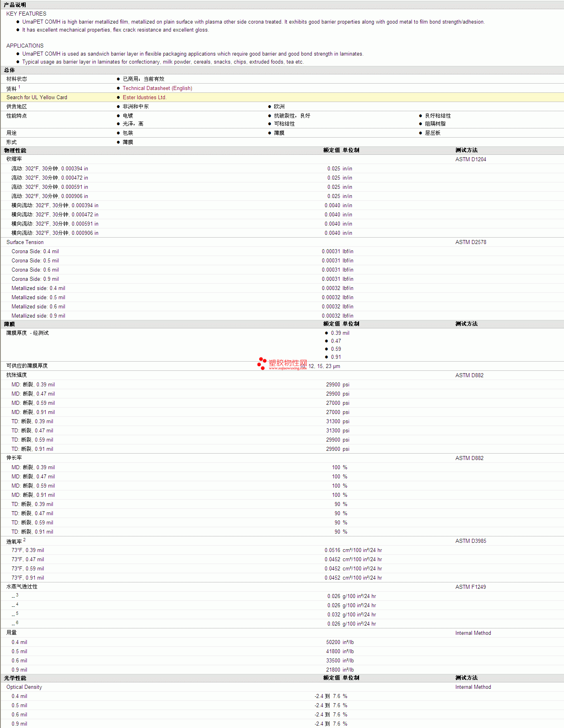Click the 0.0516 oxygen permeability value

click(x=332, y=550)
